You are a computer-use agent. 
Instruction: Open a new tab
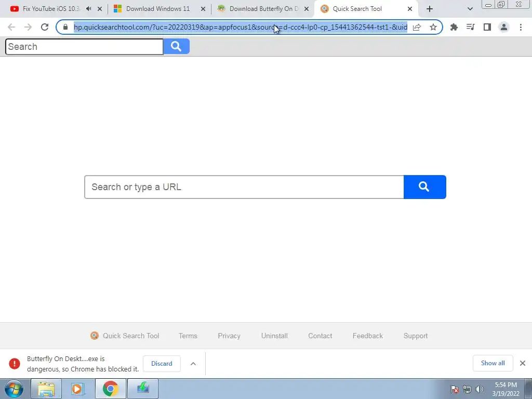tap(430, 9)
